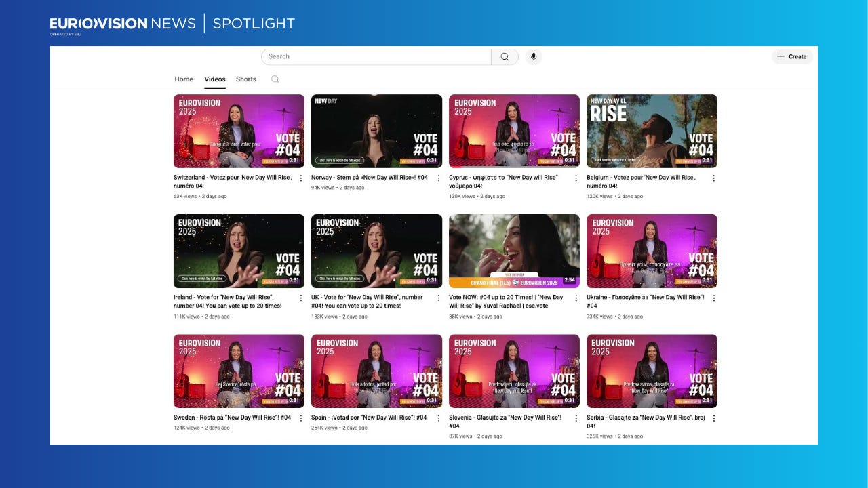The height and width of the screenshot is (488, 868).
Task: Play the Spain video thumbnail
Action: pos(376,371)
